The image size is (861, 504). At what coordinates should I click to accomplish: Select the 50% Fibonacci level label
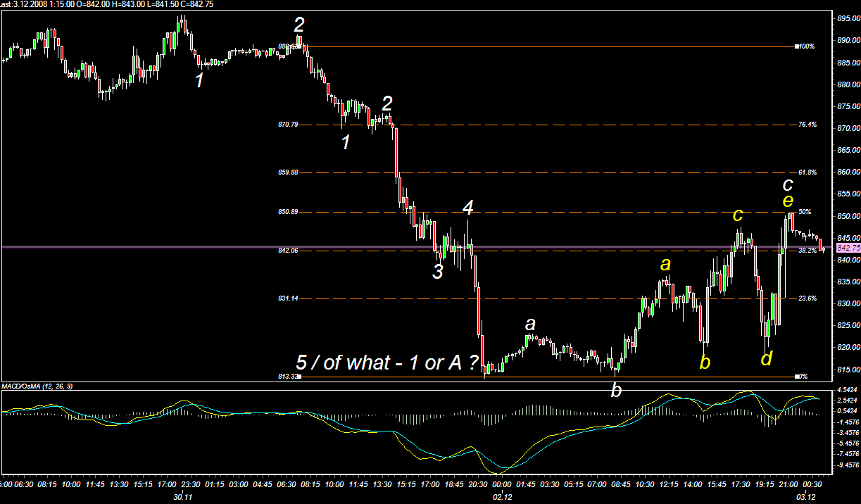pyautogui.click(x=805, y=211)
